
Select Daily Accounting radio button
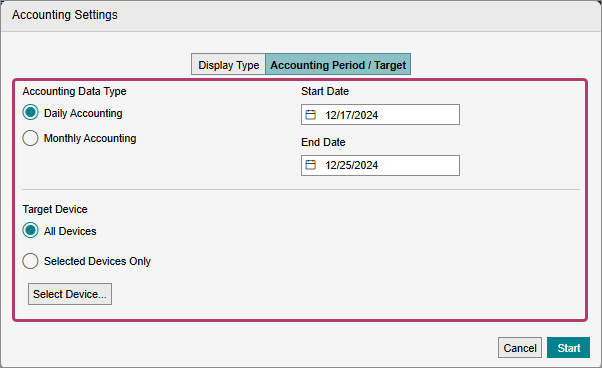pyautogui.click(x=30, y=113)
